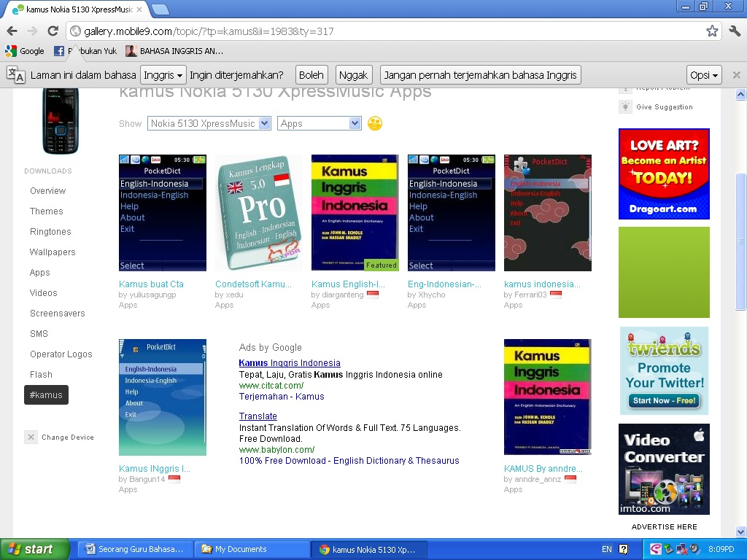Select Videos in downloads menu
Image resolution: width=747 pixels, height=560 pixels.
(43, 293)
